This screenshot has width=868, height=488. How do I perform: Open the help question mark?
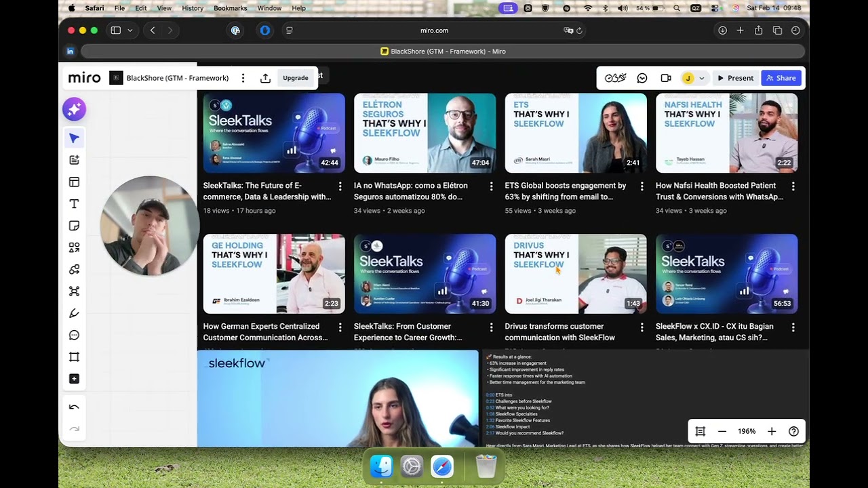(794, 432)
